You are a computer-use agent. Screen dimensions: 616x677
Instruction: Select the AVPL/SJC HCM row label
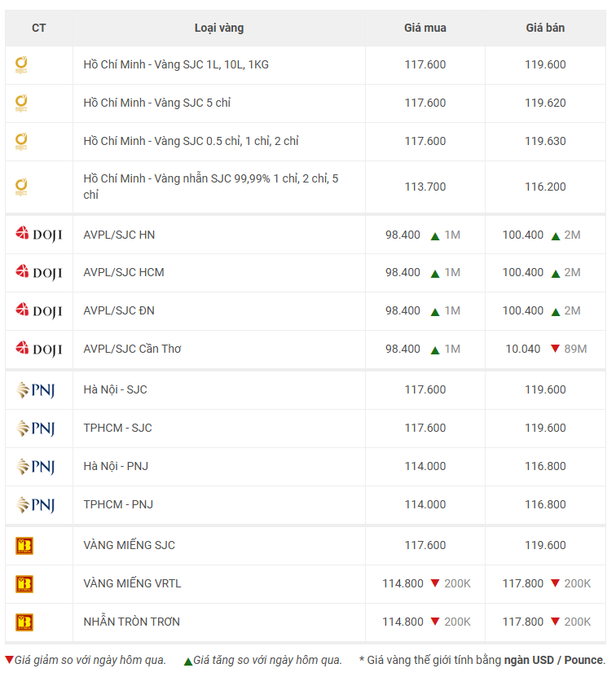pyautogui.click(x=124, y=272)
